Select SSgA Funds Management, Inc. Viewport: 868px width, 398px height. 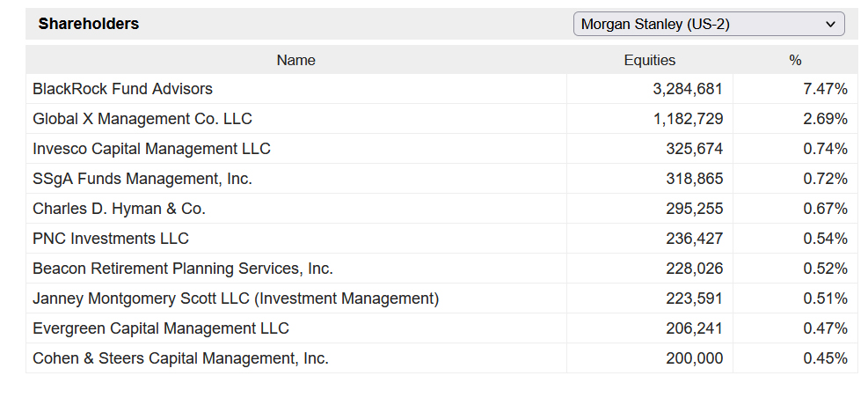(x=142, y=179)
